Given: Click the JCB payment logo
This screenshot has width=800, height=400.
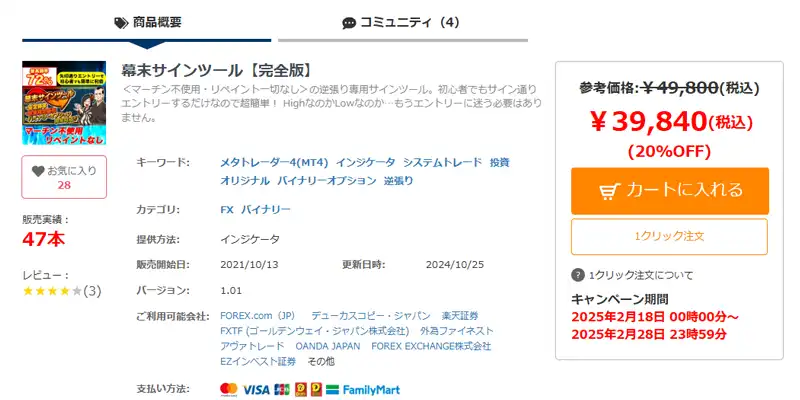Looking at the screenshot, I should coord(282,389).
